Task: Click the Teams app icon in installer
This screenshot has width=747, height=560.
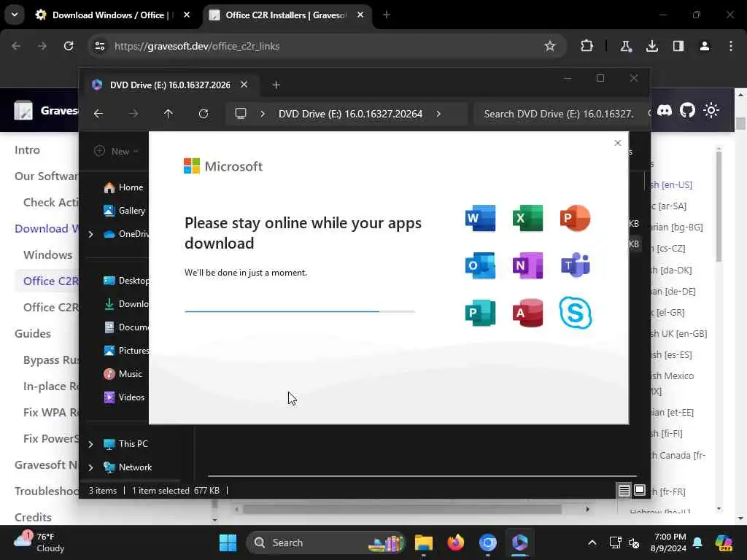Action: point(575,265)
